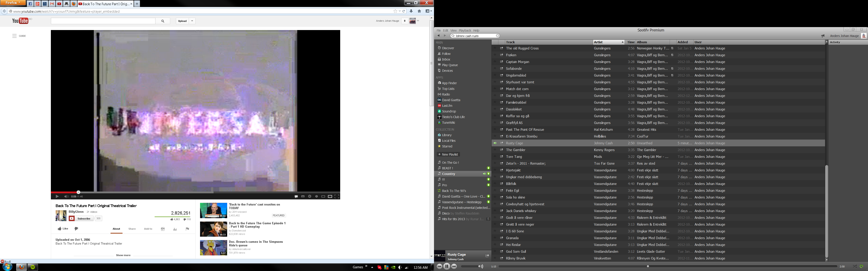The height and width of the screenshot is (271, 868).
Task: Seek the YouTube video progress bar
Action: [196, 192]
